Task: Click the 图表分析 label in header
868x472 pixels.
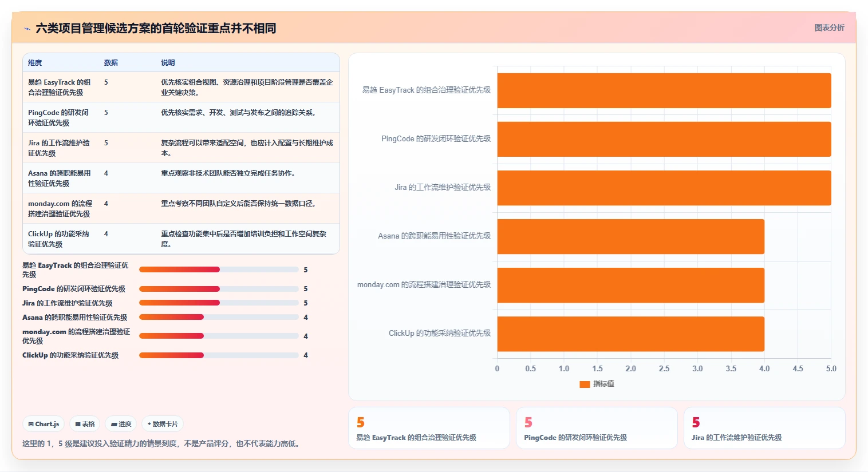Action: (x=829, y=27)
